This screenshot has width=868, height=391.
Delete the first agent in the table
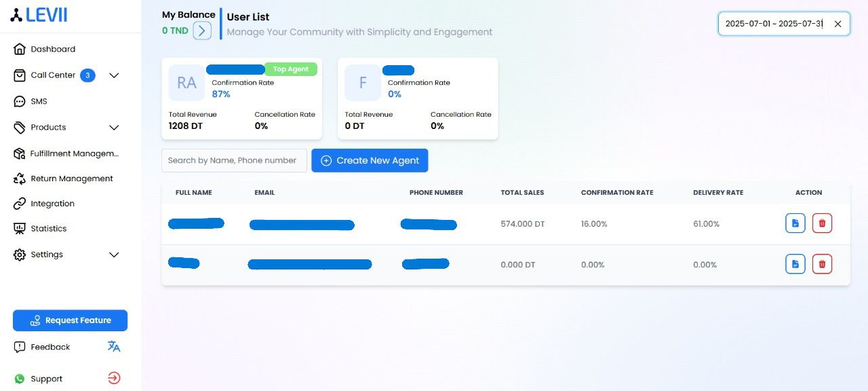point(822,223)
